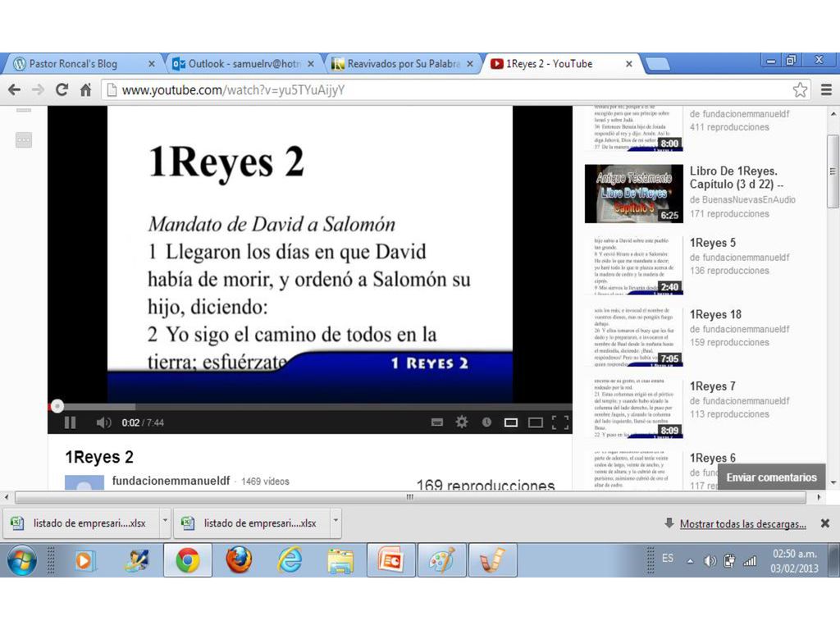840x630 pixels.
Task: Click the power/battery tray icon
Action: coord(729,561)
